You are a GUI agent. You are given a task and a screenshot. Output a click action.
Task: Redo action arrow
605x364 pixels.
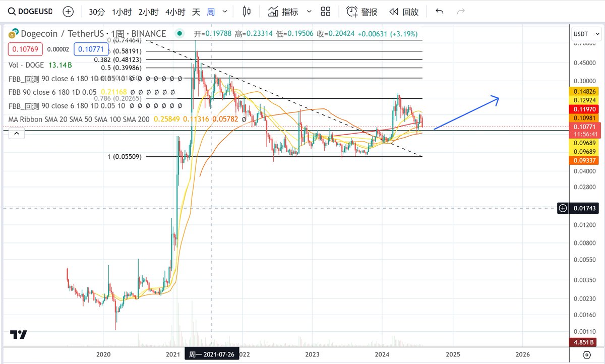(460, 11)
